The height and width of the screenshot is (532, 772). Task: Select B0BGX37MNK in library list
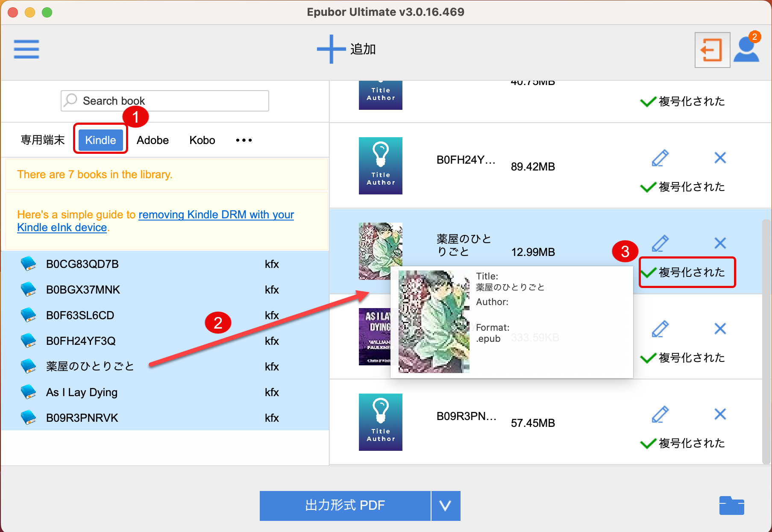(165, 289)
